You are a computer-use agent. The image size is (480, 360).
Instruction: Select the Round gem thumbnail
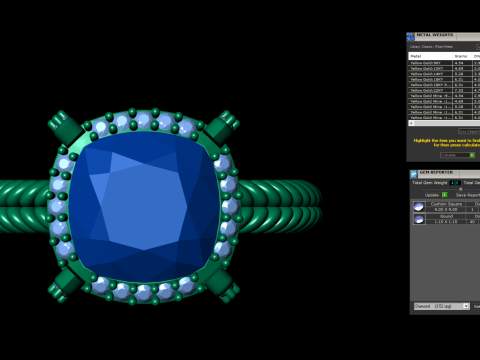(x=419, y=219)
